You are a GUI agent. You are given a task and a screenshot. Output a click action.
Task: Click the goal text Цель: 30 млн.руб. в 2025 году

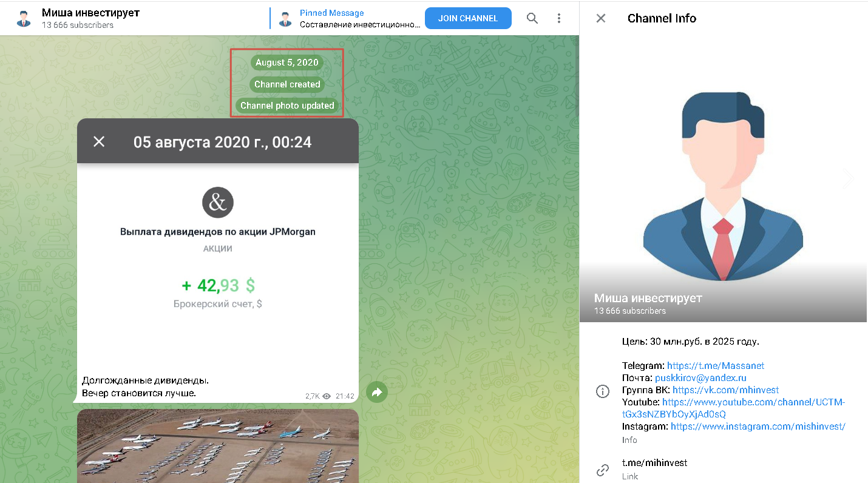[x=691, y=342]
